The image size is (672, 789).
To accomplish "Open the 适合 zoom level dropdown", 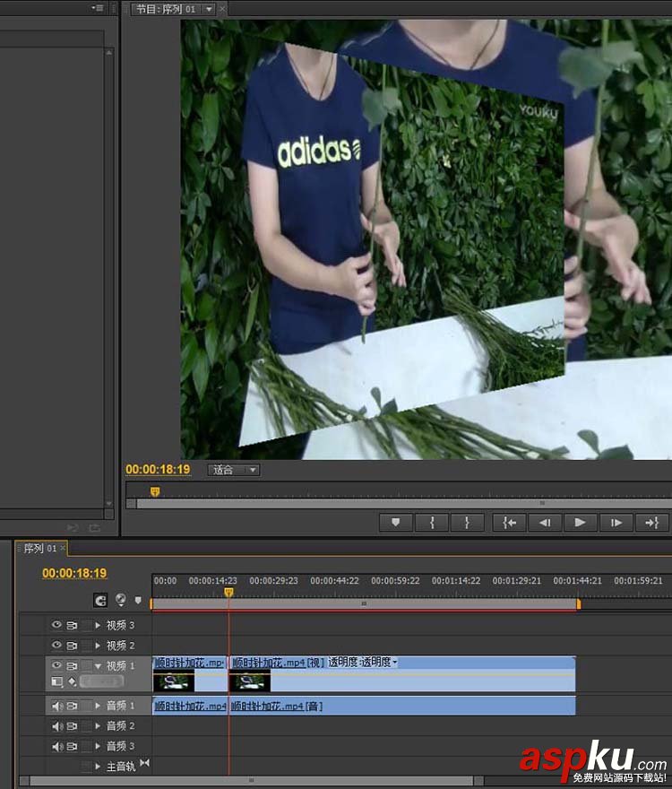I will pos(234,470).
